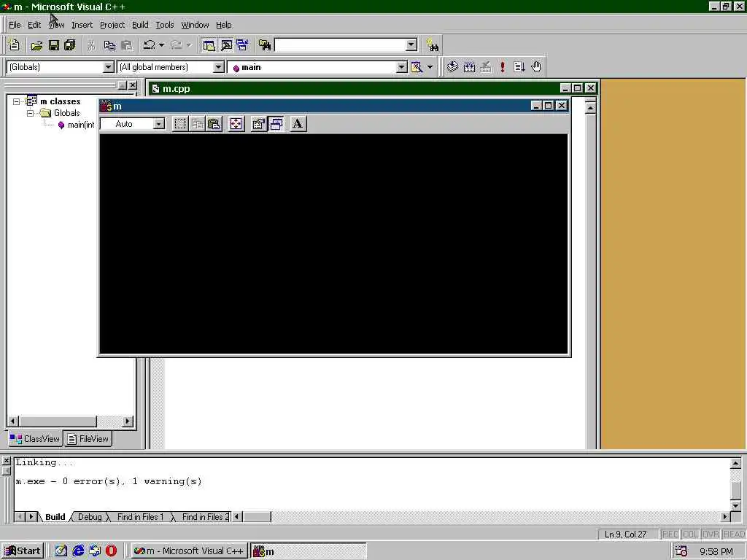Run the program with red exclamation icon
The width and height of the screenshot is (747, 560).
tap(503, 67)
